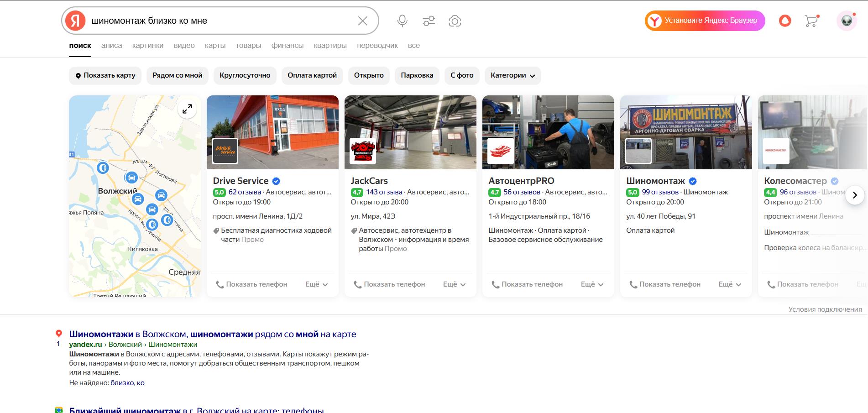Viewport: 868px width, 413px height.
Task: Show phone for Drive Service
Action: pos(251,284)
